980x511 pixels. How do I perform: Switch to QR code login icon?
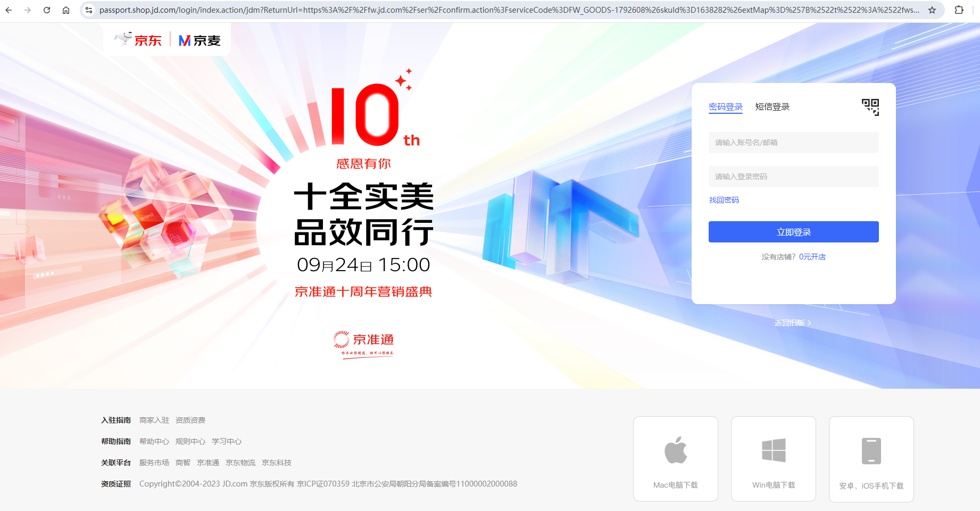click(870, 107)
